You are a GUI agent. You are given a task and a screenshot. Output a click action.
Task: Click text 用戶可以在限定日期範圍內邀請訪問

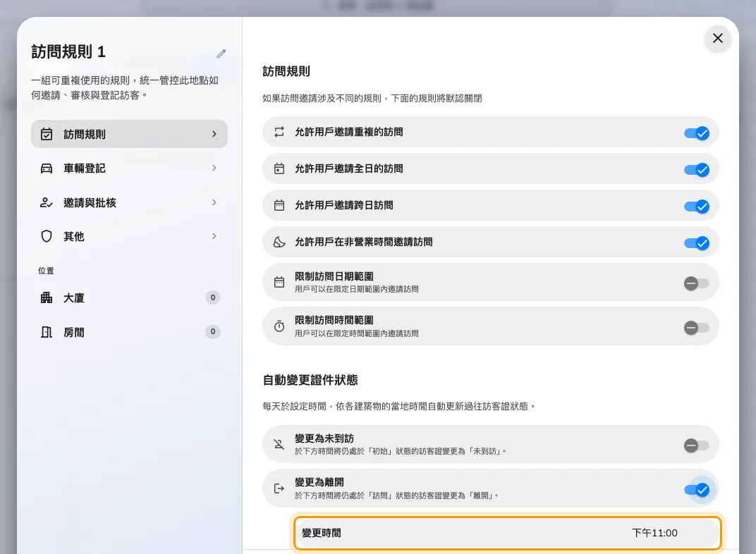(x=356, y=289)
